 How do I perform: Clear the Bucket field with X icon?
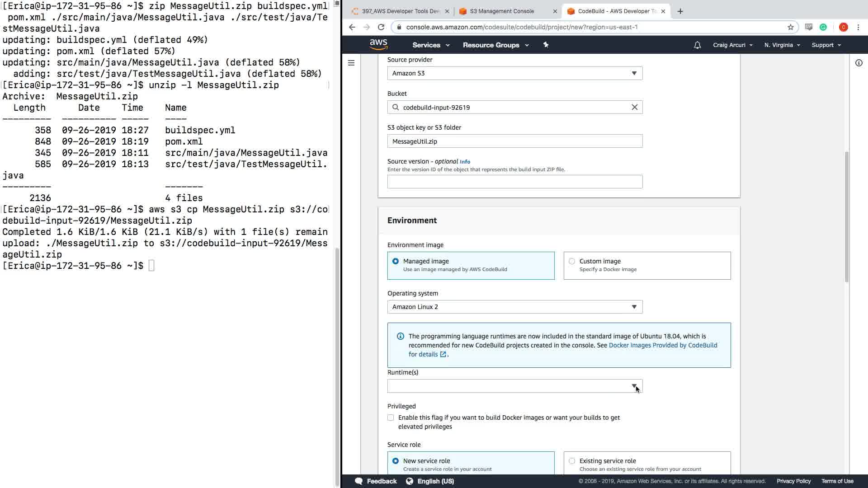(x=634, y=107)
